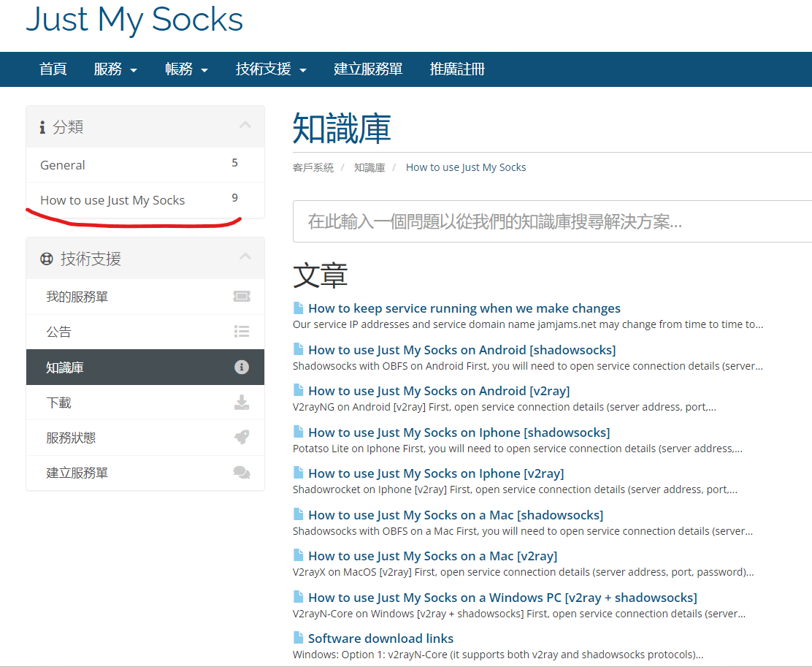Go to 首頁 in the navigation bar
Viewport: 812px width, 667px height.
coord(53,69)
